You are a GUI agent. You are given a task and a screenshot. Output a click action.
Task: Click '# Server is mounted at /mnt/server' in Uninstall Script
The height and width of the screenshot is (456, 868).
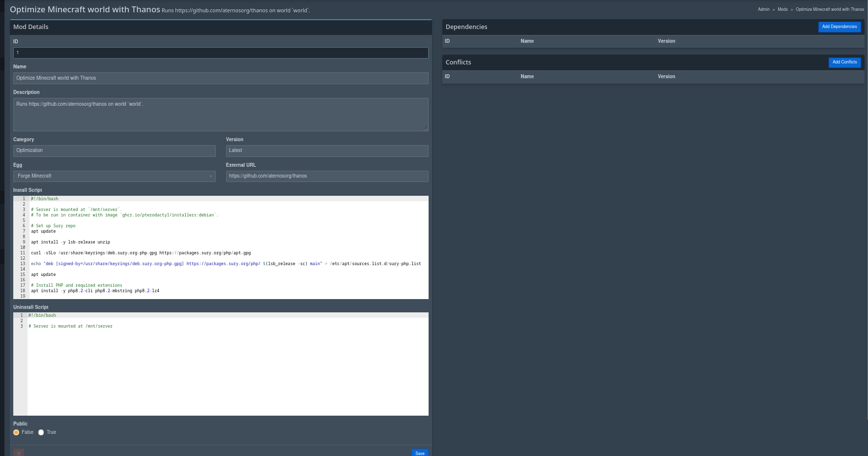(x=70, y=326)
